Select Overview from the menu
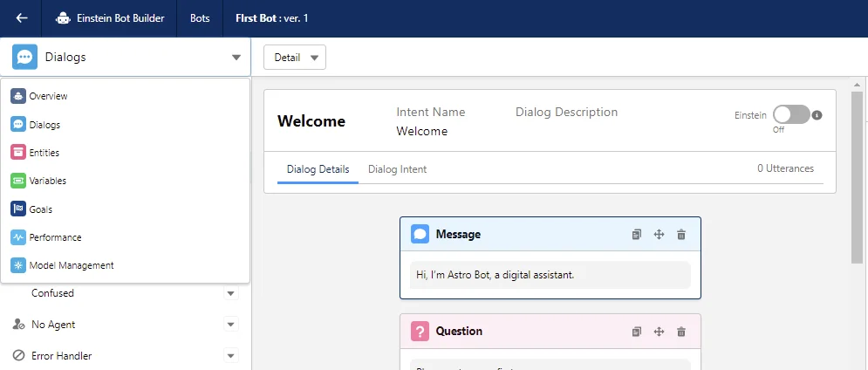The height and width of the screenshot is (370, 868). pos(125,96)
